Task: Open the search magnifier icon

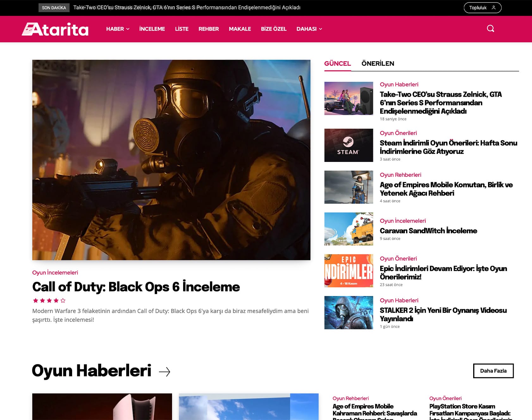Action: (x=490, y=28)
